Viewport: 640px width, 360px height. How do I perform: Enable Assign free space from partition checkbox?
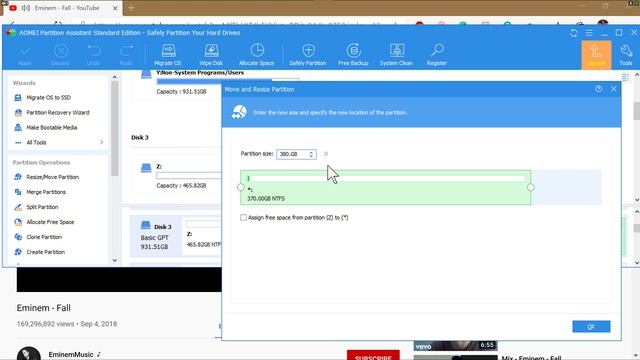click(243, 218)
